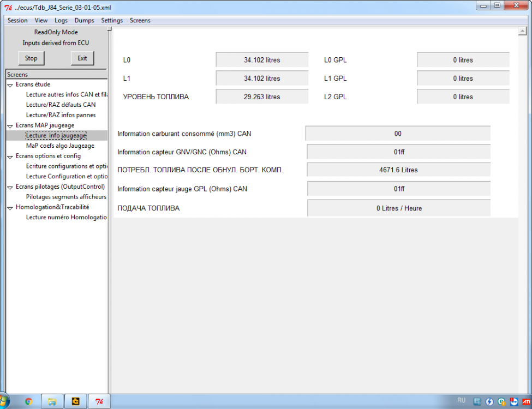Click the scrollbar up arrow
This screenshot has width=532, height=409.
[x=523, y=32]
